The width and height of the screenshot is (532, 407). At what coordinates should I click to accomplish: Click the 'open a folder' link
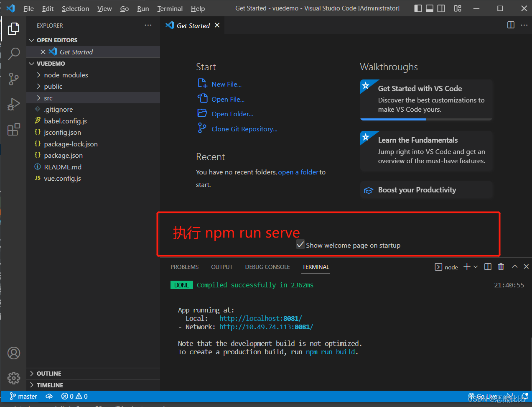click(298, 172)
